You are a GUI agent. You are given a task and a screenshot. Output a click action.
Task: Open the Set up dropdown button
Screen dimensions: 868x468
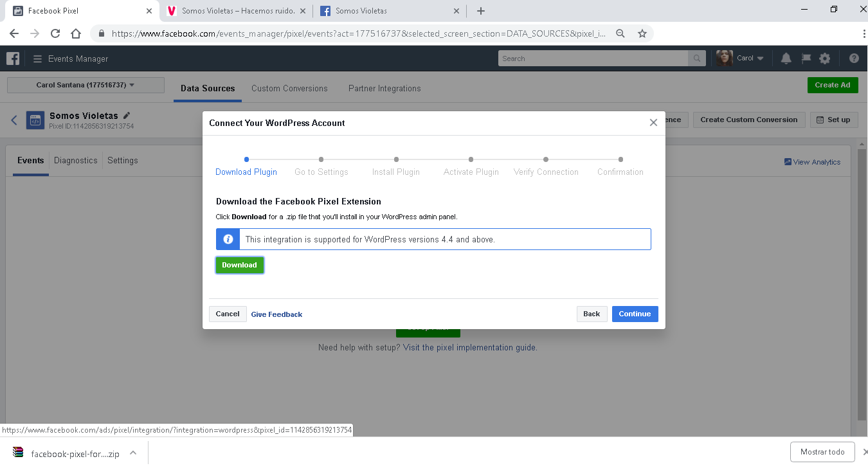tap(834, 120)
